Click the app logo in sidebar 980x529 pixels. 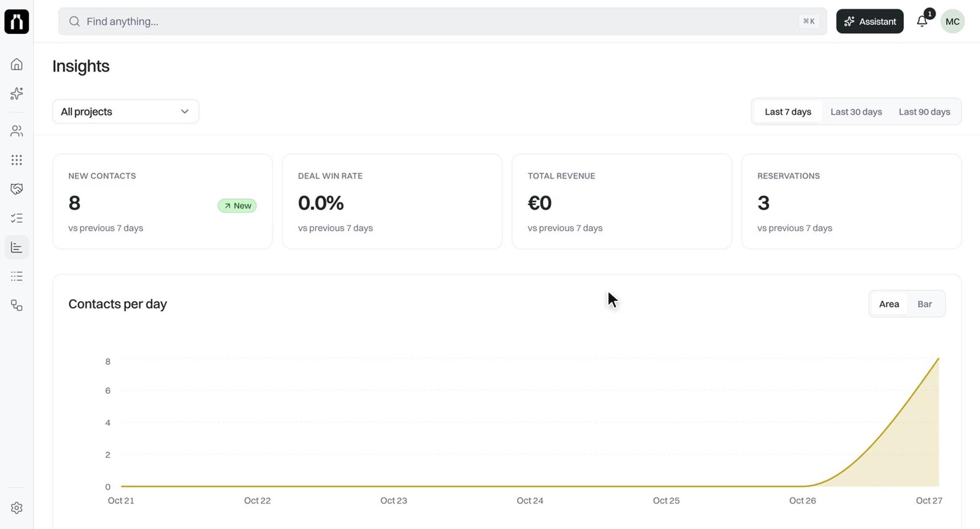point(17,22)
